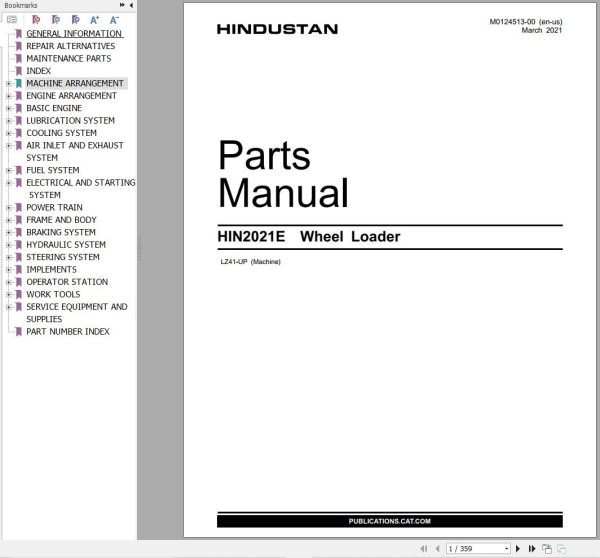Jump to the LUBRICATION SYSTEM bookmark
600x558 pixels.
tap(70, 121)
